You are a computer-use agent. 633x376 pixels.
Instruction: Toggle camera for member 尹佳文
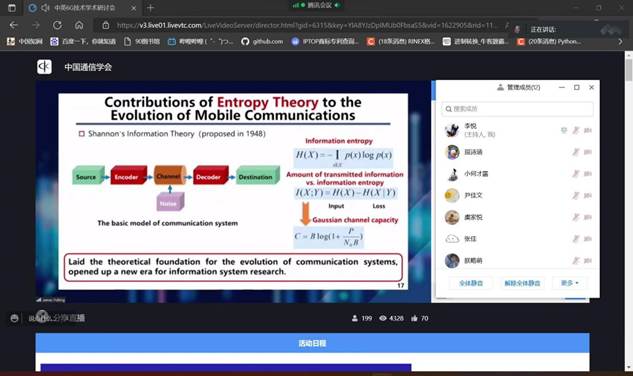[x=588, y=195]
